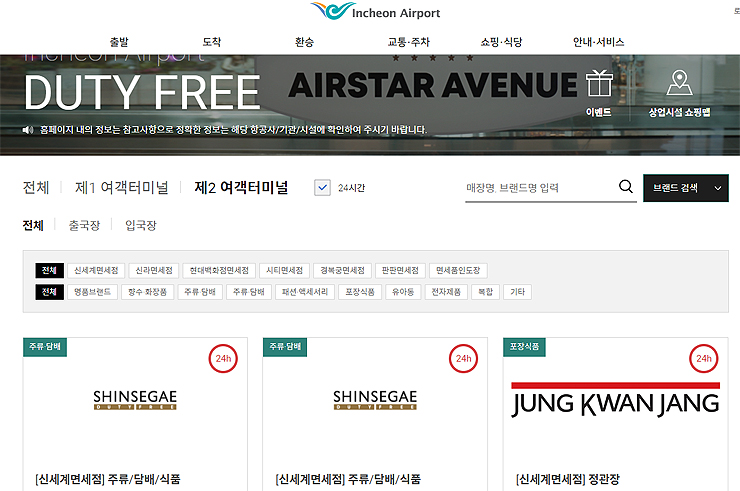740x491 pixels.
Task: Select 전체 in the product category filter row
Action: pyautogui.click(x=49, y=292)
